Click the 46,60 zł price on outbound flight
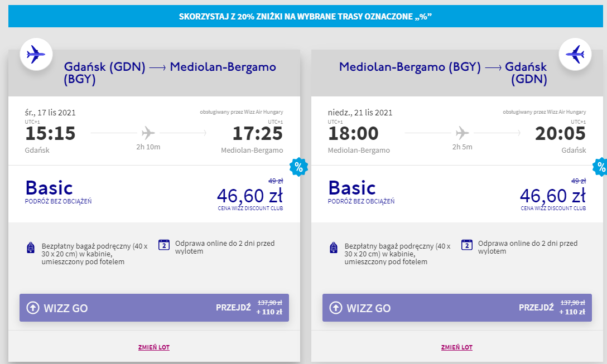607x364 pixels. click(x=249, y=196)
